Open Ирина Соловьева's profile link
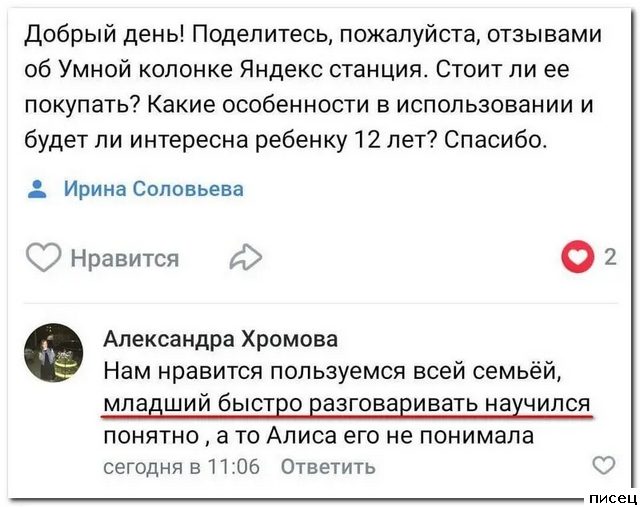The height and width of the screenshot is (507, 640). pos(153,189)
